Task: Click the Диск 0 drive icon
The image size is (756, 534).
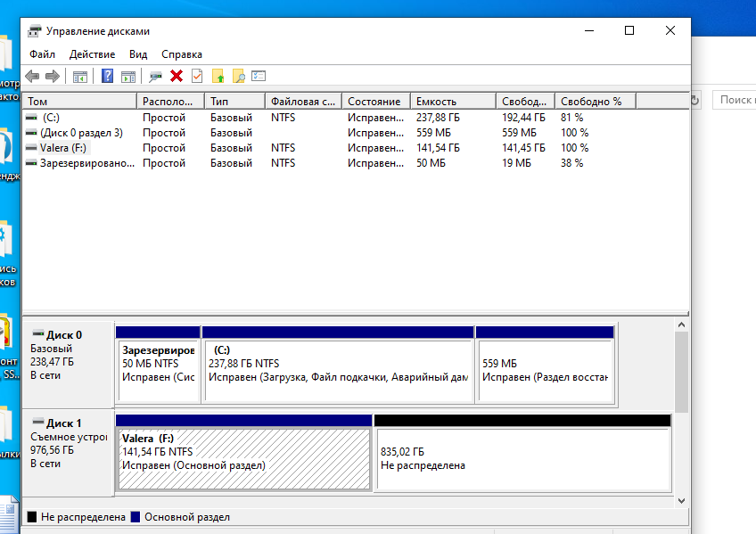Action: (x=38, y=333)
